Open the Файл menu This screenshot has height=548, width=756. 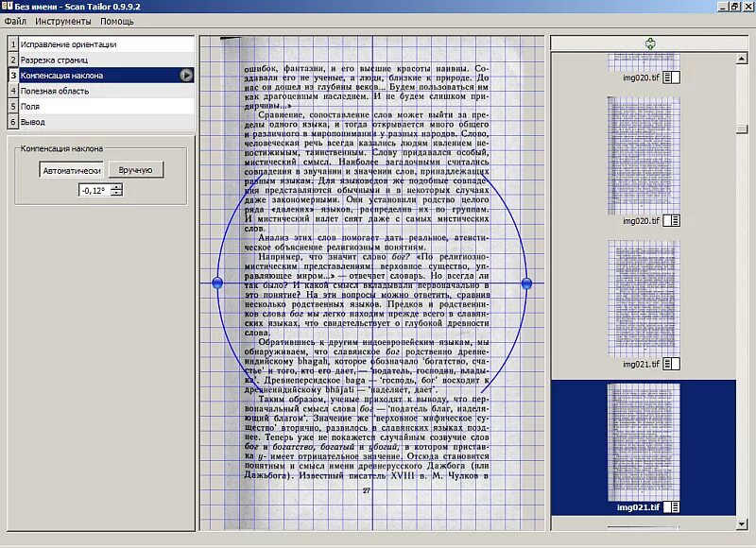(x=16, y=21)
